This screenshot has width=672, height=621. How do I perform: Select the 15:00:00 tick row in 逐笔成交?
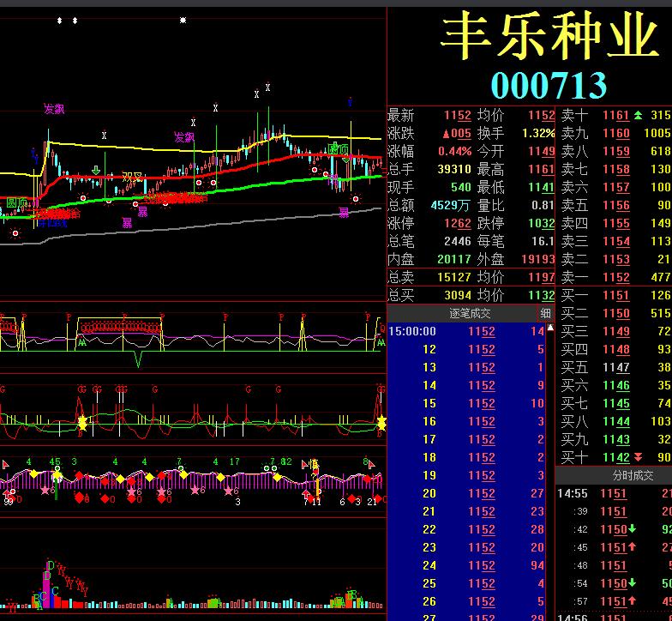pyautogui.click(x=466, y=331)
